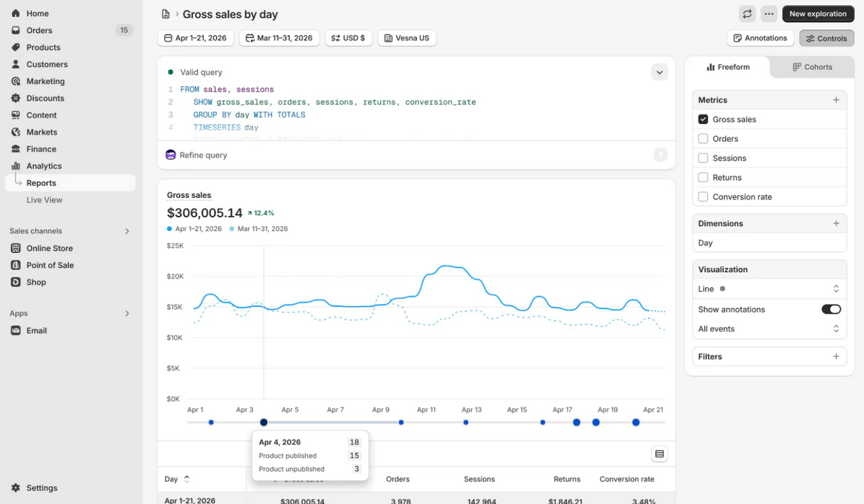Add a metric with the plus icon
Viewport: 864px width, 504px height.
(836, 100)
